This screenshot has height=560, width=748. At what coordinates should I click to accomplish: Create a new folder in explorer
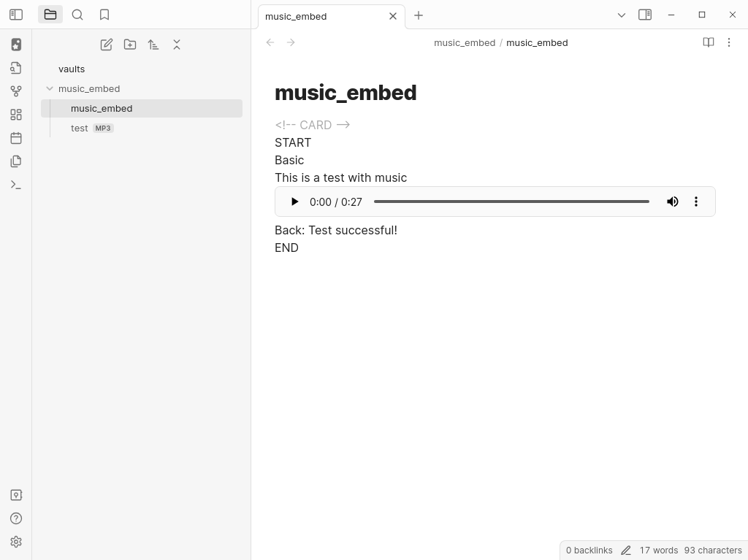point(130,45)
